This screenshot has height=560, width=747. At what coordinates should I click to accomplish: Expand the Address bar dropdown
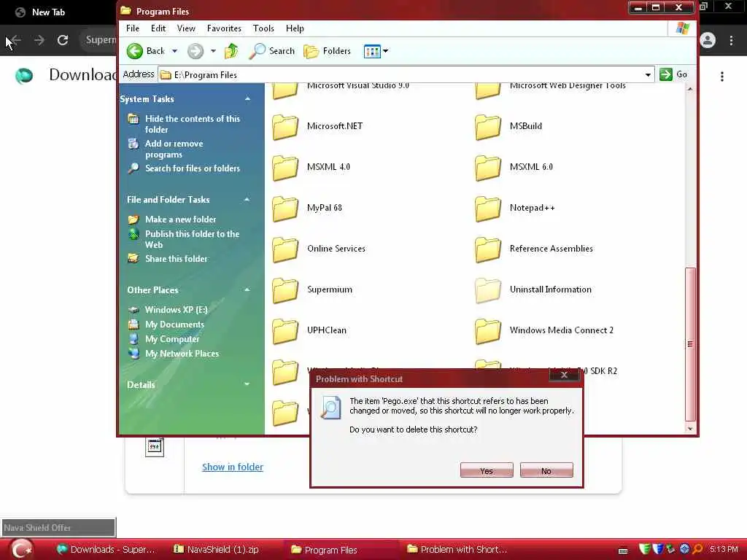tap(648, 75)
